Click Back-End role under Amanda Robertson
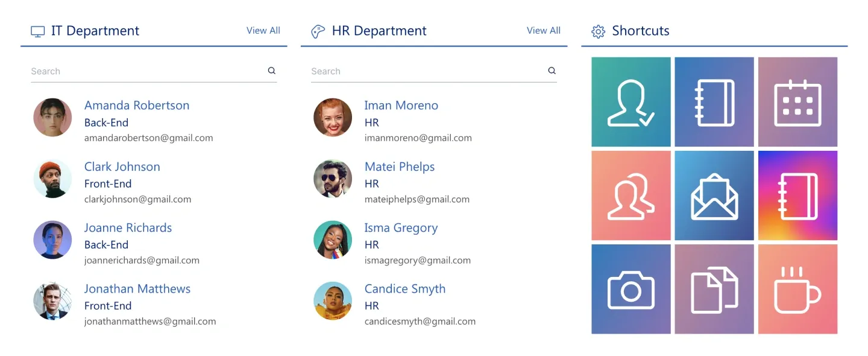Viewport: 868px width, 356px height. (106, 122)
